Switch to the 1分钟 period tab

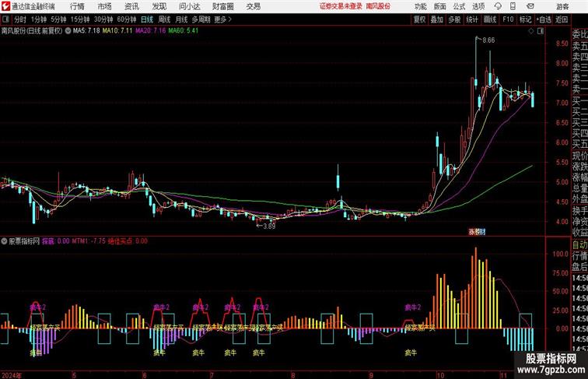pos(39,19)
